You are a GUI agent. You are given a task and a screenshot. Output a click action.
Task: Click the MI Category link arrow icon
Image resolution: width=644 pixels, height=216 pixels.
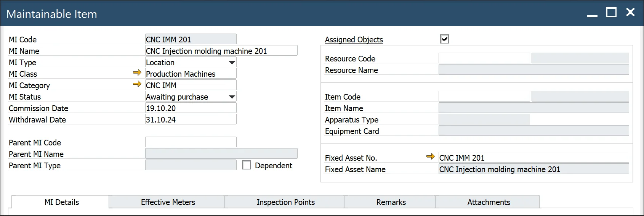pos(137,84)
